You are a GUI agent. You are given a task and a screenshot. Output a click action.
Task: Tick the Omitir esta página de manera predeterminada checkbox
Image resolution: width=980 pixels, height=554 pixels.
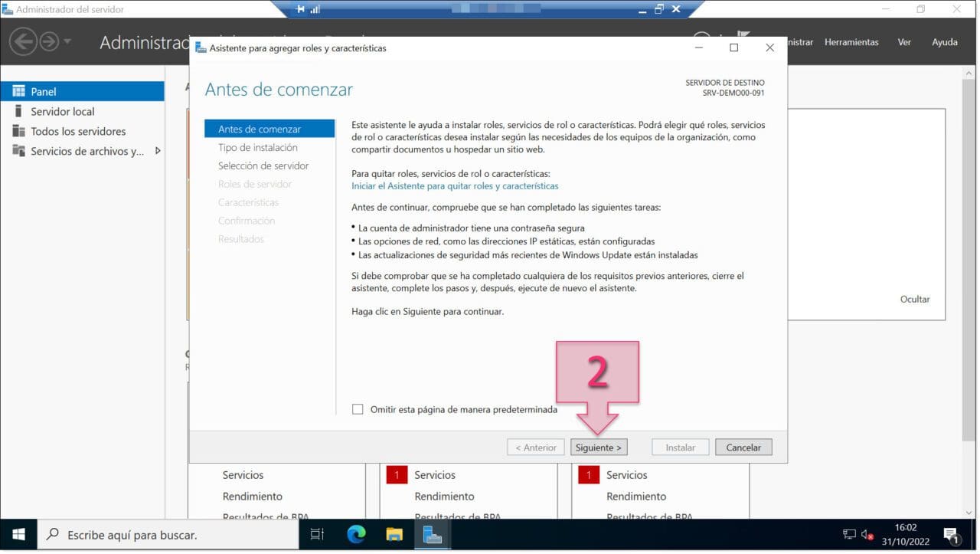[358, 409]
